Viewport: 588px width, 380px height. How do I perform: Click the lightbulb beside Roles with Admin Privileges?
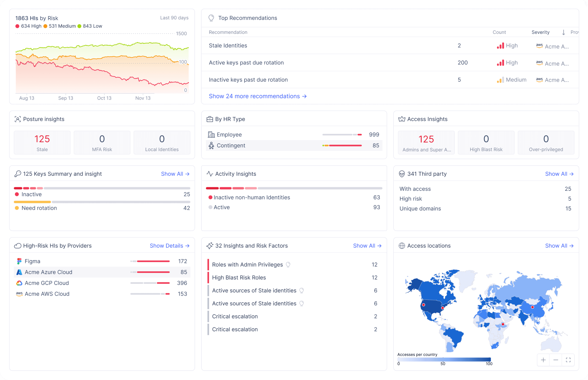coord(288,265)
